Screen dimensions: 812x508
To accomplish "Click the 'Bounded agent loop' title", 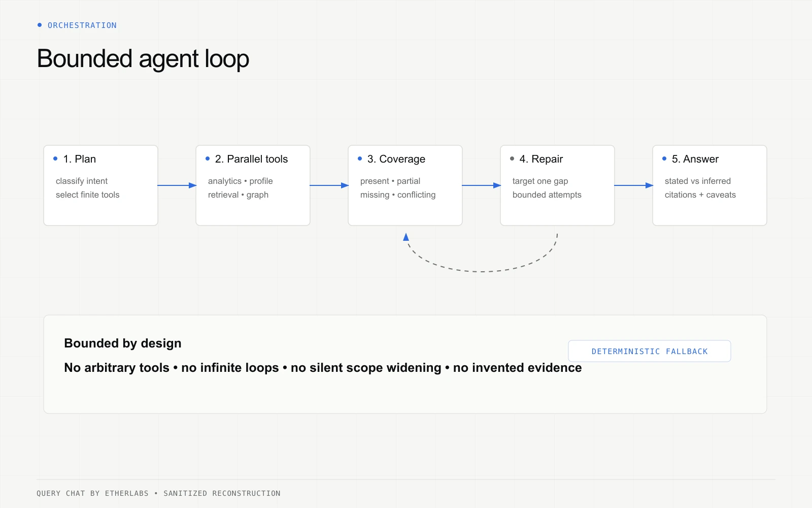I will [x=143, y=59].
